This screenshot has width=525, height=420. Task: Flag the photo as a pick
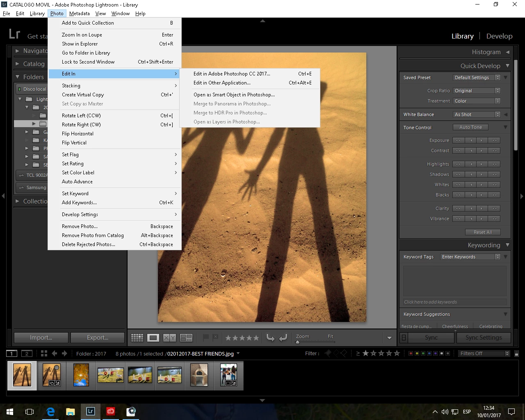click(x=205, y=338)
